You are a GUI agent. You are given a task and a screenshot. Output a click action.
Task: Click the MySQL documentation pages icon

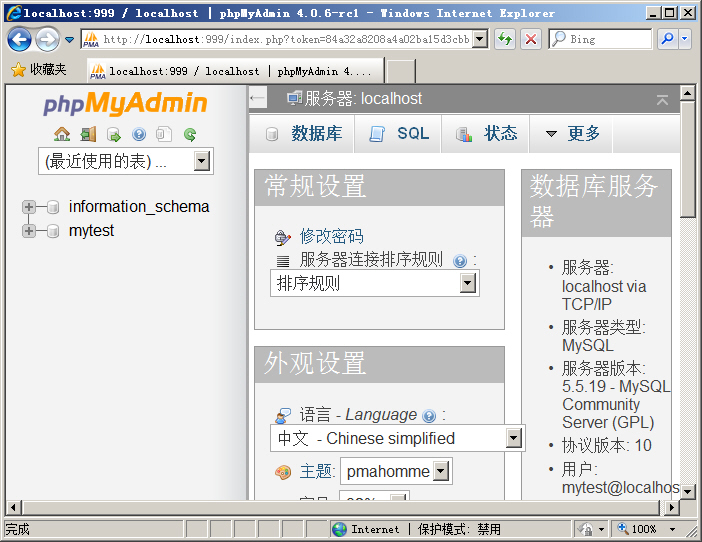click(x=164, y=134)
